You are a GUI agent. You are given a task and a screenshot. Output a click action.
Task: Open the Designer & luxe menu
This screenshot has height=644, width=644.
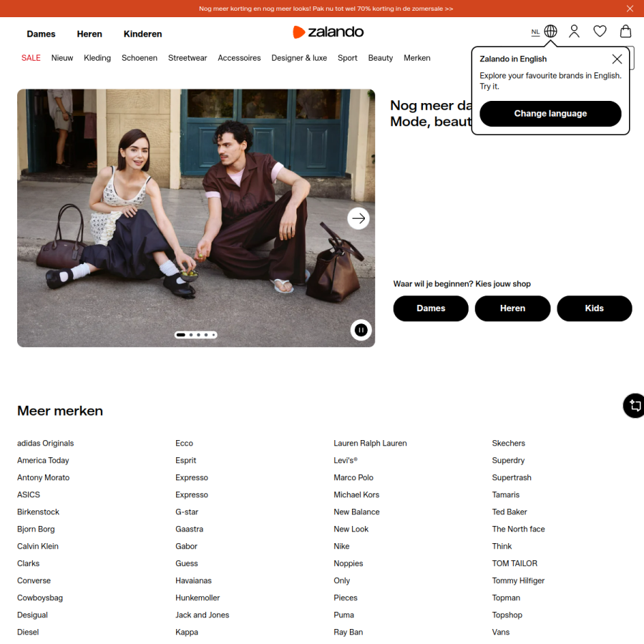(x=299, y=58)
